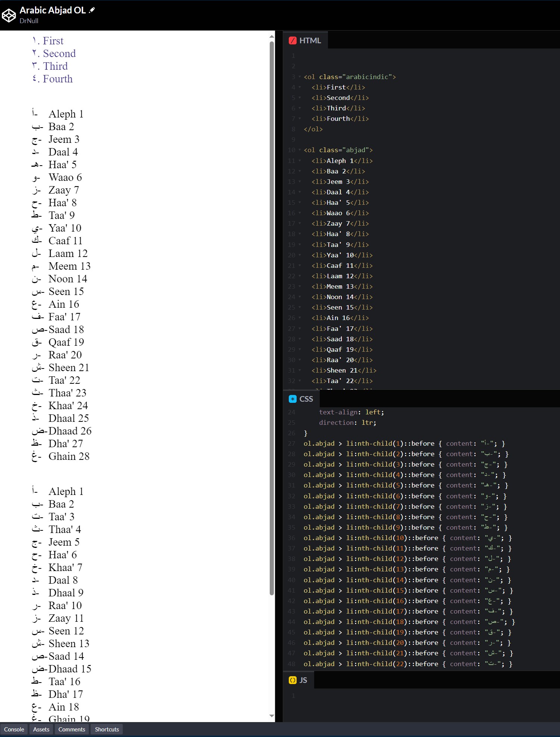This screenshot has width=560, height=737.
Task: Place cursor in empty JS editor line 1
Action: click(410, 696)
